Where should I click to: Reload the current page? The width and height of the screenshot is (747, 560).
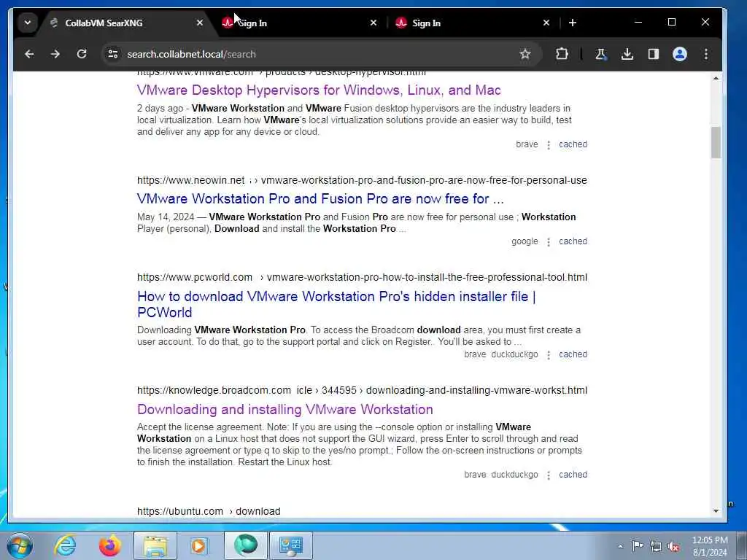point(82,54)
